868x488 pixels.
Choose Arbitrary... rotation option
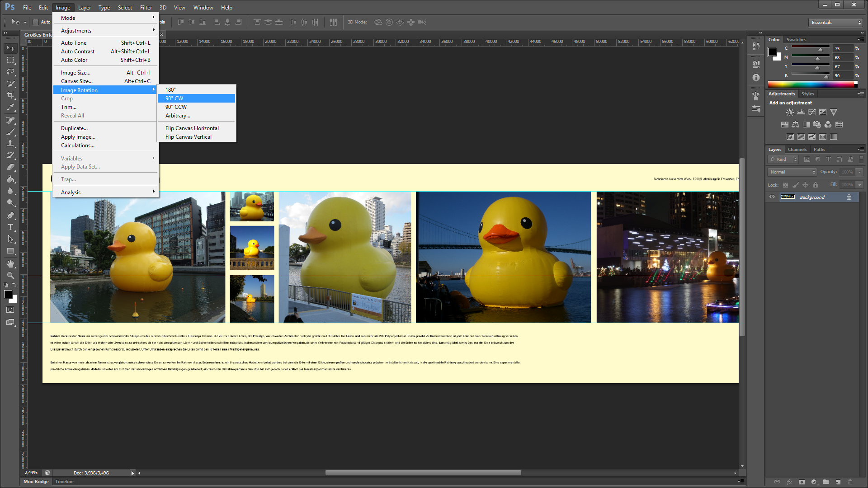[x=197, y=115]
